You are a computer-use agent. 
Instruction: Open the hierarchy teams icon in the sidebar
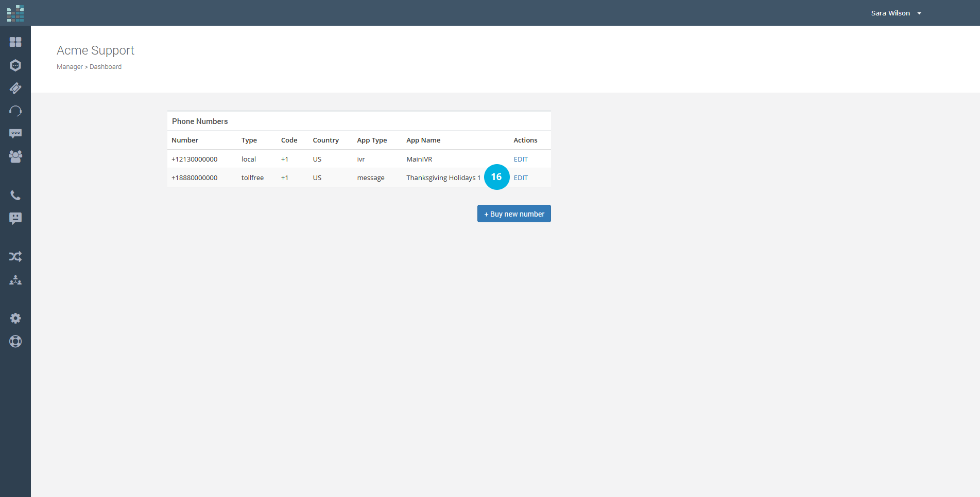click(x=15, y=280)
